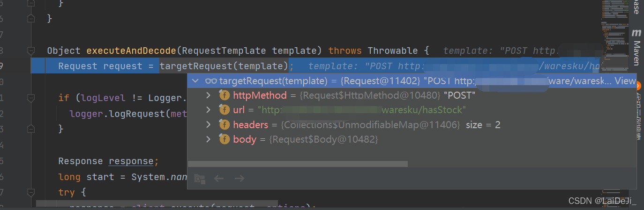Collapse the targetRequest(template) root node
Screen dimensions: 644x210
(x=195, y=80)
